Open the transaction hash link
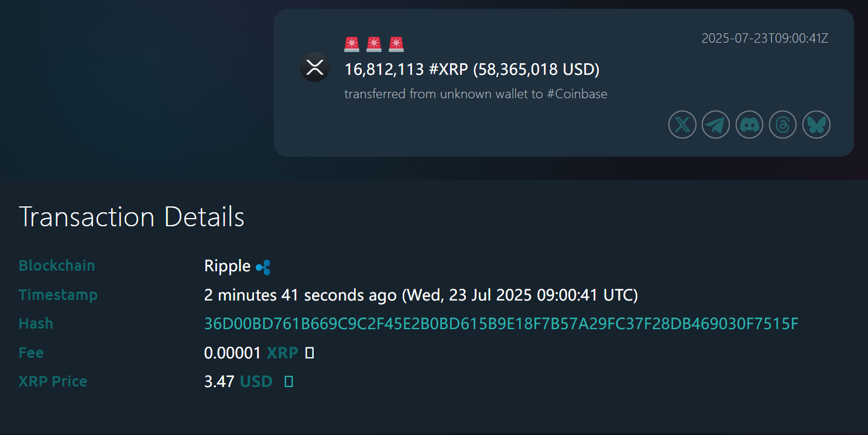This screenshot has height=435, width=868. (501, 323)
